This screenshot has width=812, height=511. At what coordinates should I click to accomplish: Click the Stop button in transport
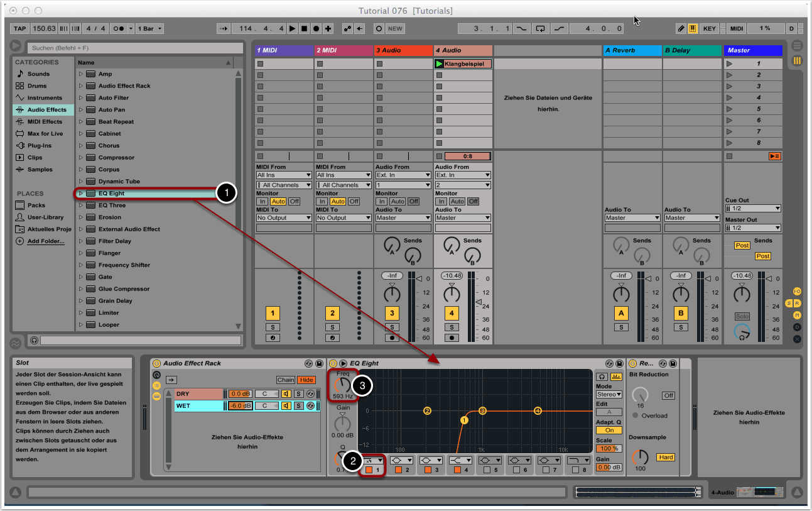click(304, 28)
